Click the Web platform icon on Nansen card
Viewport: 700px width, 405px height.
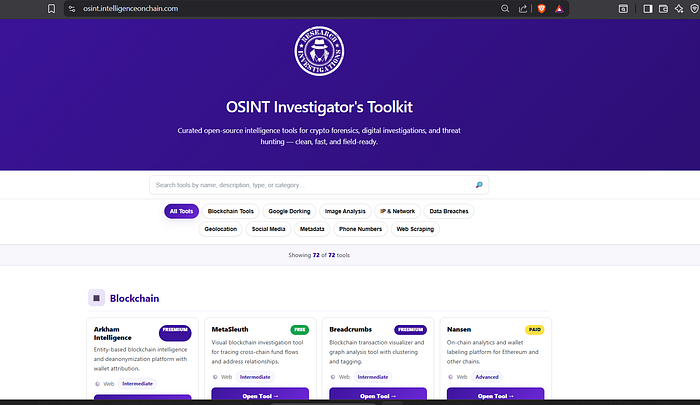tap(450, 377)
